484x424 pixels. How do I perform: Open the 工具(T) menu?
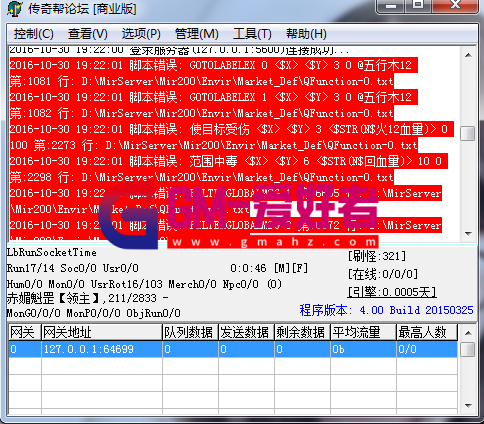252,34
